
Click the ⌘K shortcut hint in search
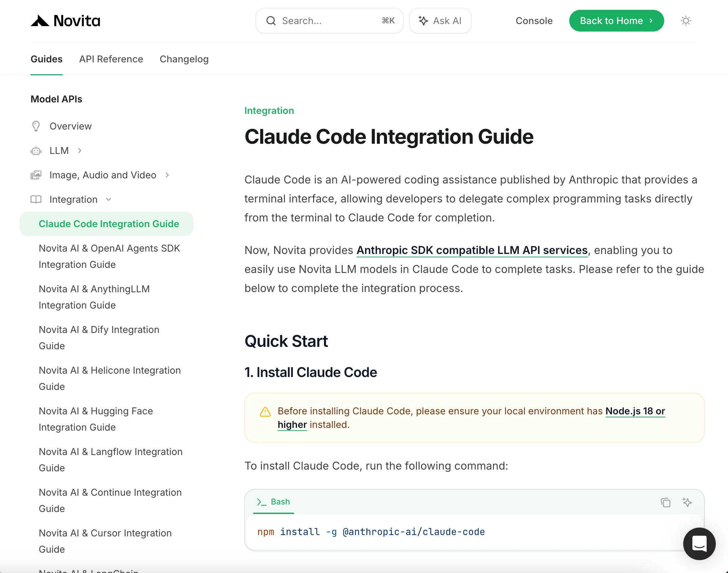pos(388,21)
